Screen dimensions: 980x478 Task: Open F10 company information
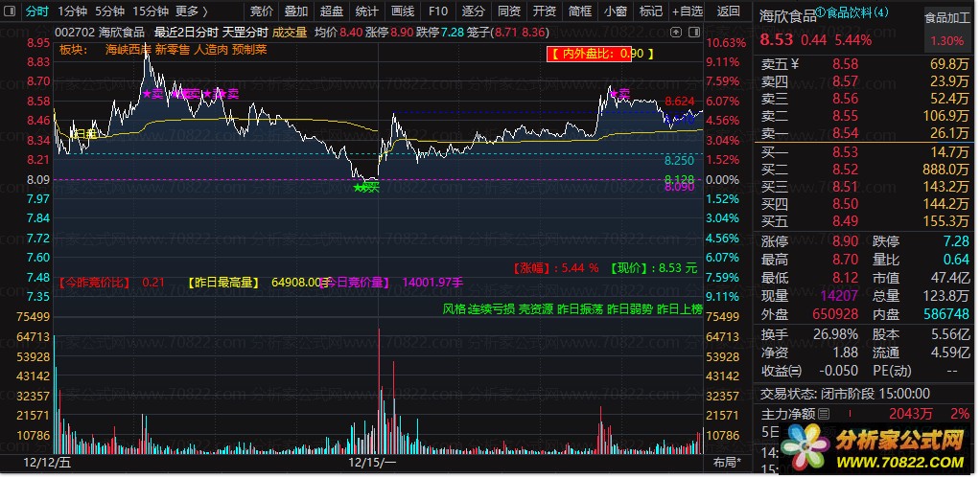tap(438, 11)
